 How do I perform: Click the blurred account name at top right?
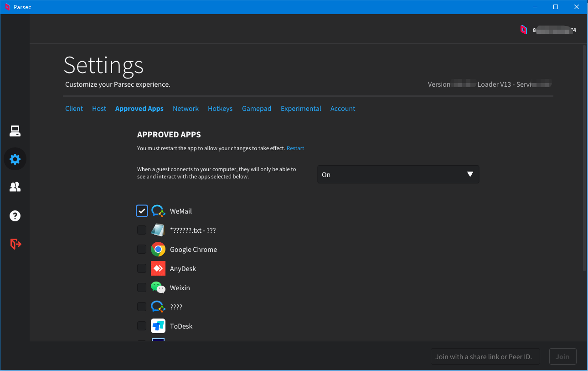click(554, 30)
